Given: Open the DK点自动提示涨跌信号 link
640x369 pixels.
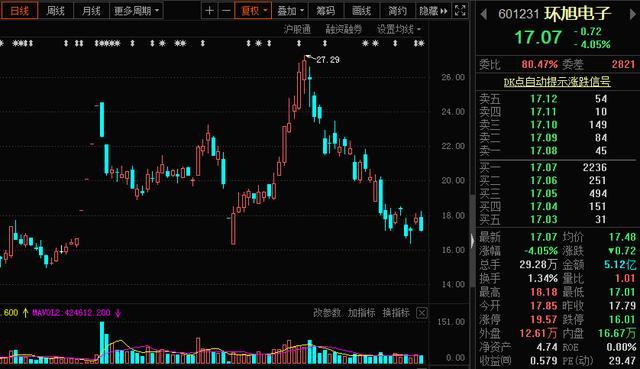Looking at the screenshot, I should point(557,82).
